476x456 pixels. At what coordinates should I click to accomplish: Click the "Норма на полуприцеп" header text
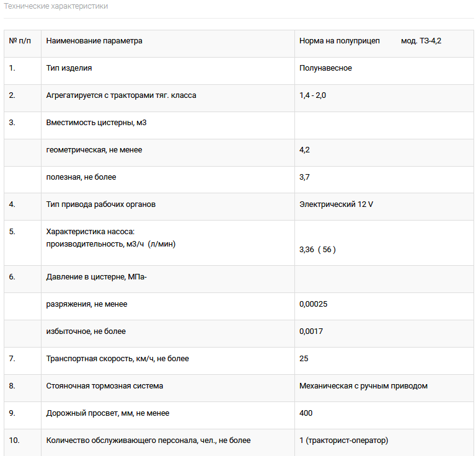[x=339, y=41]
